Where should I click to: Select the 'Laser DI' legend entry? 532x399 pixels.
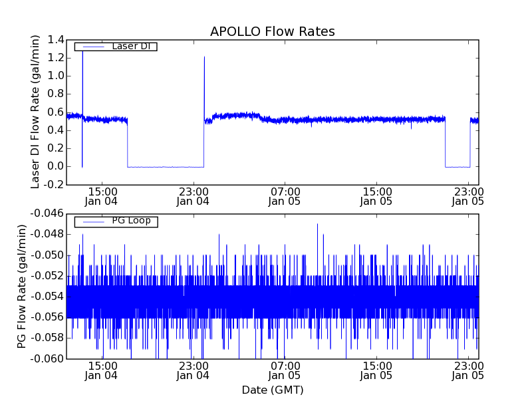116,46
